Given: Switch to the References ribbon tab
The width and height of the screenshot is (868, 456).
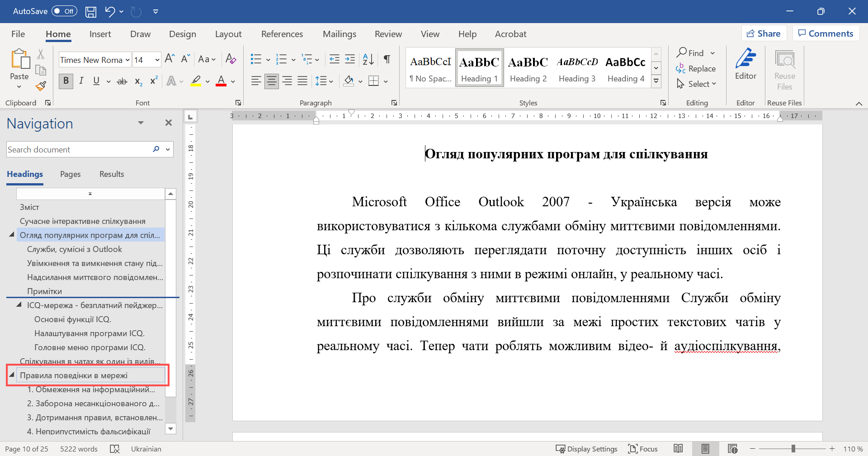Looking at the screenshot, I should pyautogui.click(x=282, y=33).
